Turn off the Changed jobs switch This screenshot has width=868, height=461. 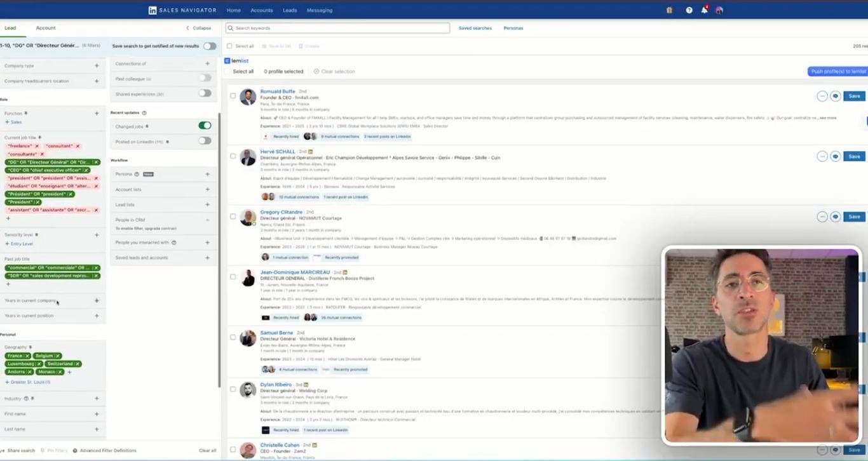pyautogui.click(x=205, y=126)
